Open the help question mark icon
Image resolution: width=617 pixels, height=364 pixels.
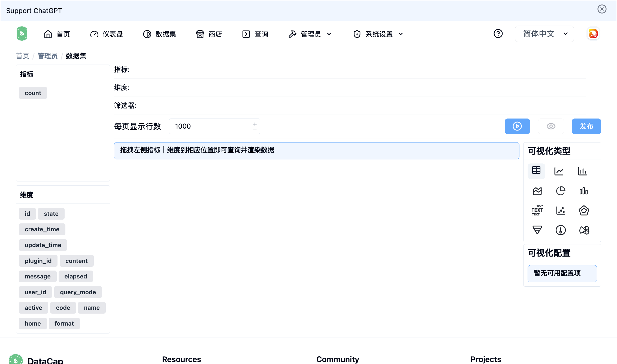click(498, 34)
